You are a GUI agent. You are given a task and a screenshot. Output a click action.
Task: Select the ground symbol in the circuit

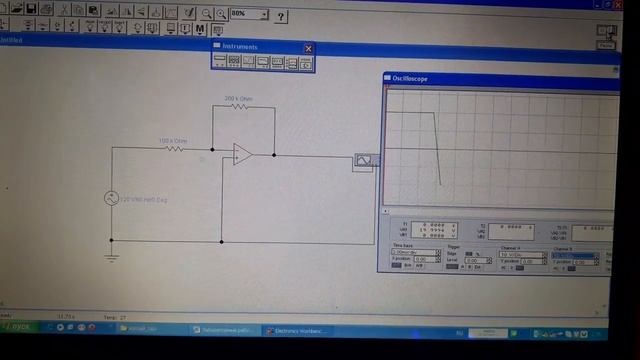pos(111,258)
